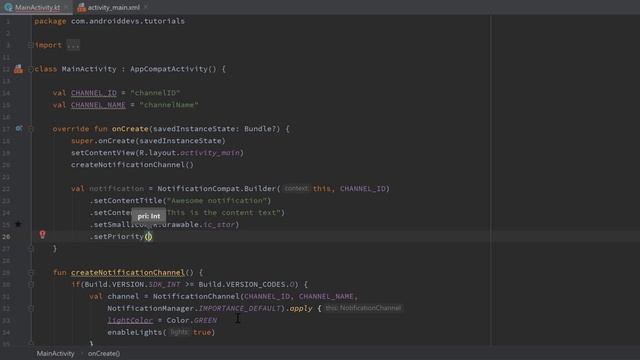The height and width of the screenshot is (360, 640).
Task: Click the context: inlay hint on line 22
Action: [296, 189]
